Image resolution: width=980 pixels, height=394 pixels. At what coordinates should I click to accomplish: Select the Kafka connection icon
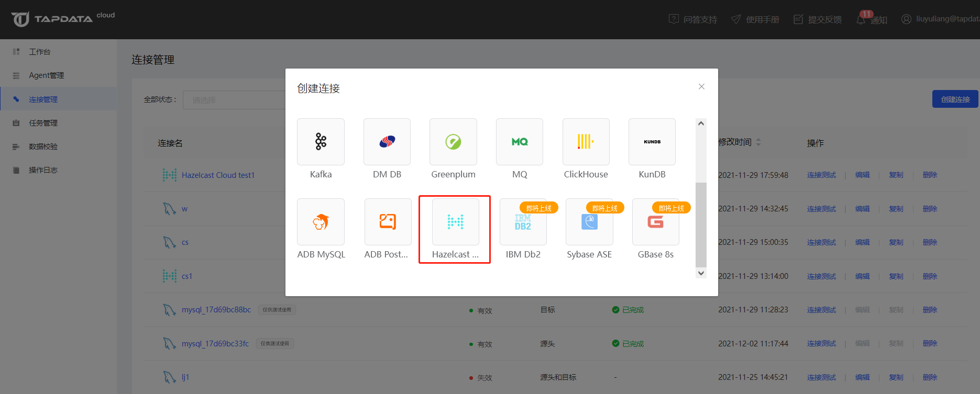click(x=321, y=142)
